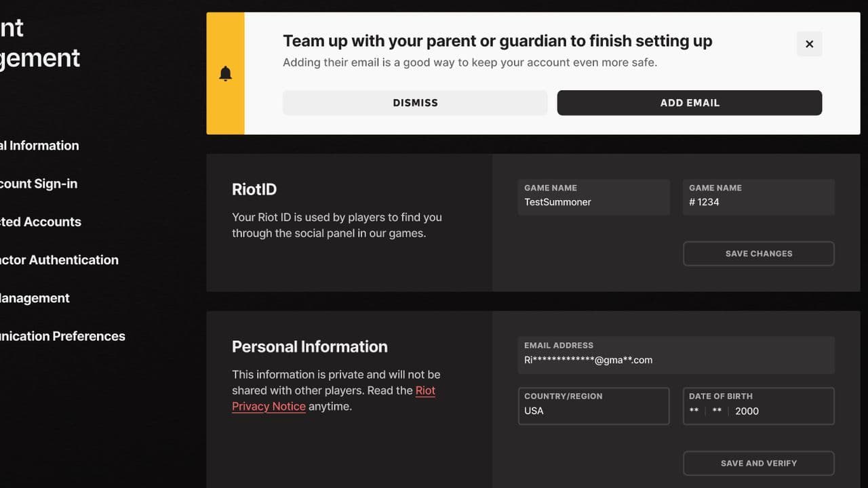The height and width of the screenshot is (488, 868).
Task: Save changes to Riot ID
Action: [x=758, y=253]
